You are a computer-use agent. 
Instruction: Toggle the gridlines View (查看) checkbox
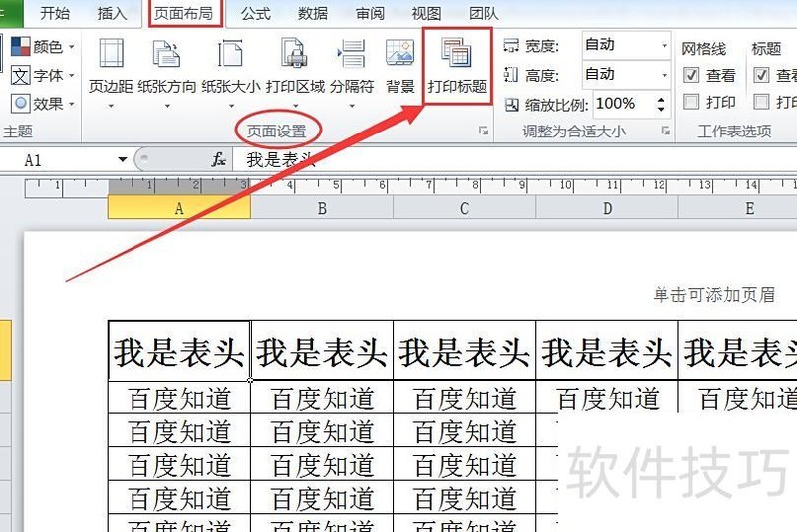[x=692, y=75]
